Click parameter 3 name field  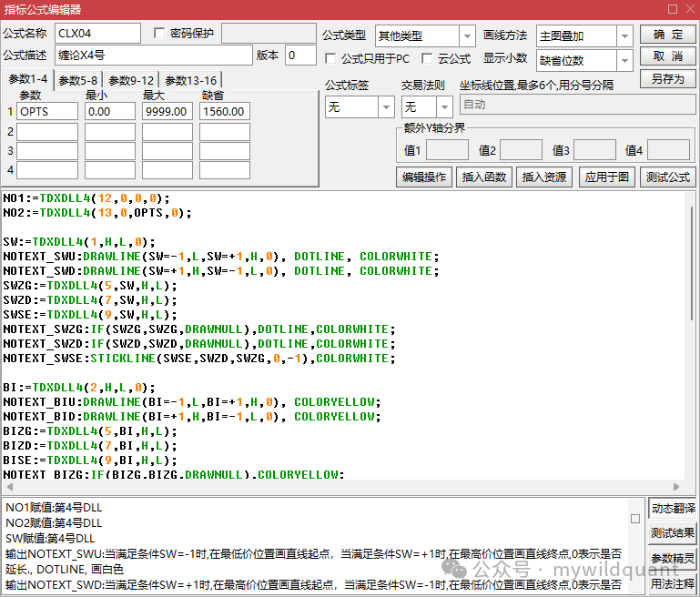coord(47,151)
